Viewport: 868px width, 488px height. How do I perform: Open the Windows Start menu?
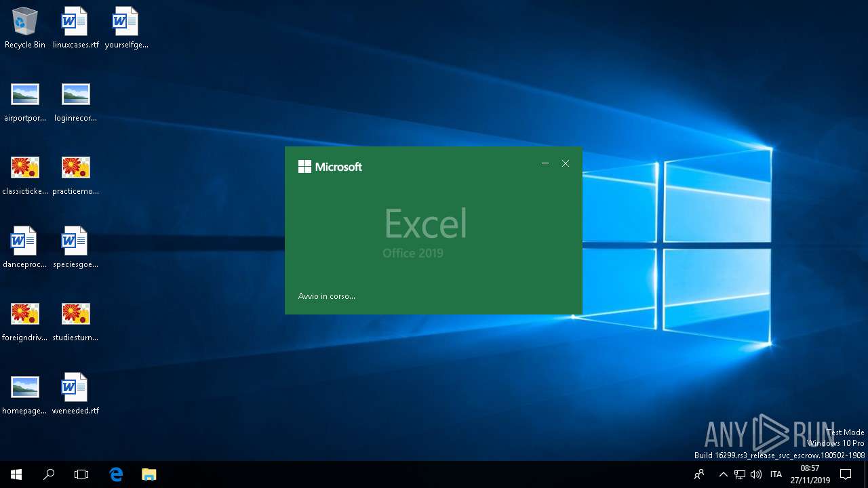coord(16,474)
